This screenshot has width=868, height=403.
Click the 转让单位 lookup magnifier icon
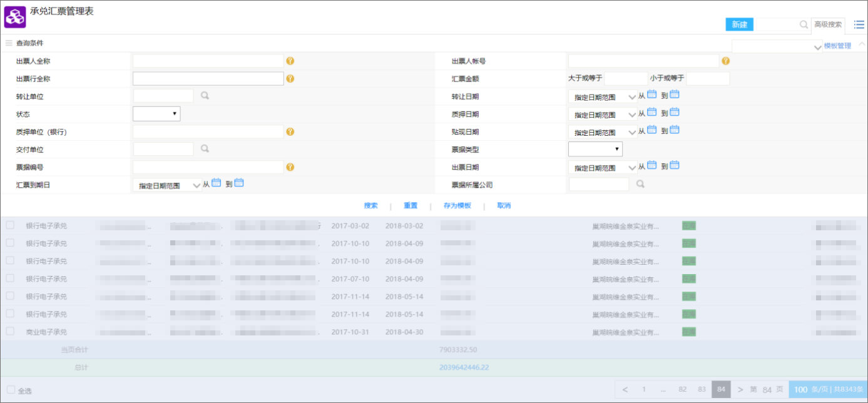[x=205, y=96]
